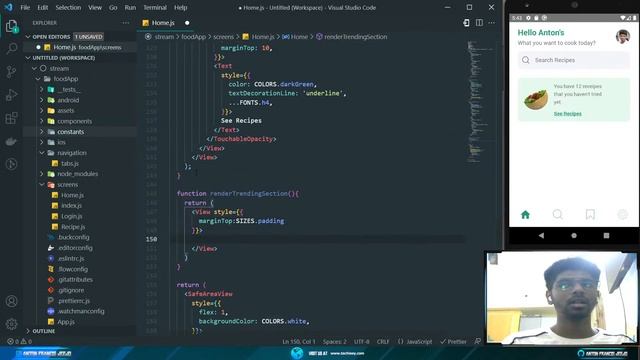Screen dimensions: 640x360
Task: Click the unsaved dot on Home.js tab
Action: (x=187, y=23)
